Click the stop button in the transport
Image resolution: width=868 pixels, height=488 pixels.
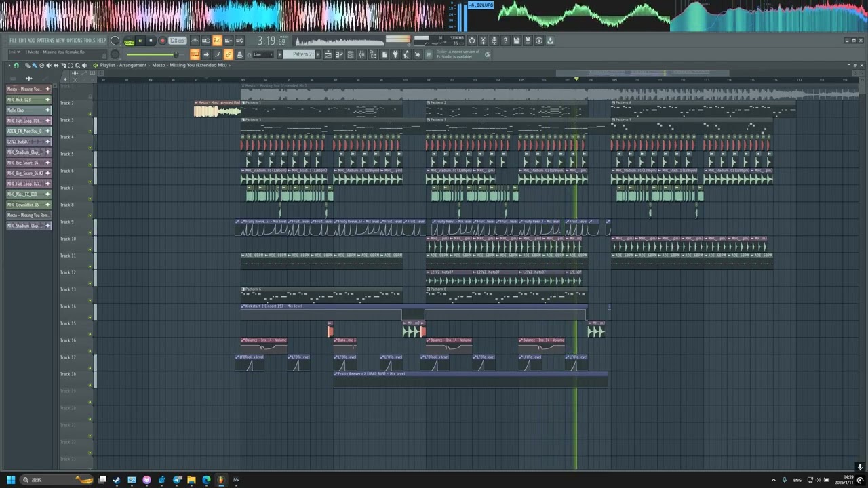151,41
